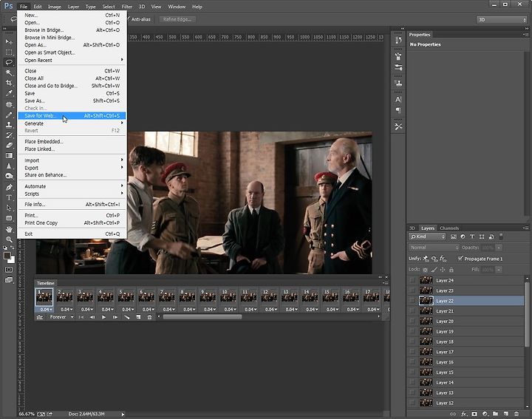Create a new layer group
This screenshot has height=419, width=532.
(x=495, y=414)
